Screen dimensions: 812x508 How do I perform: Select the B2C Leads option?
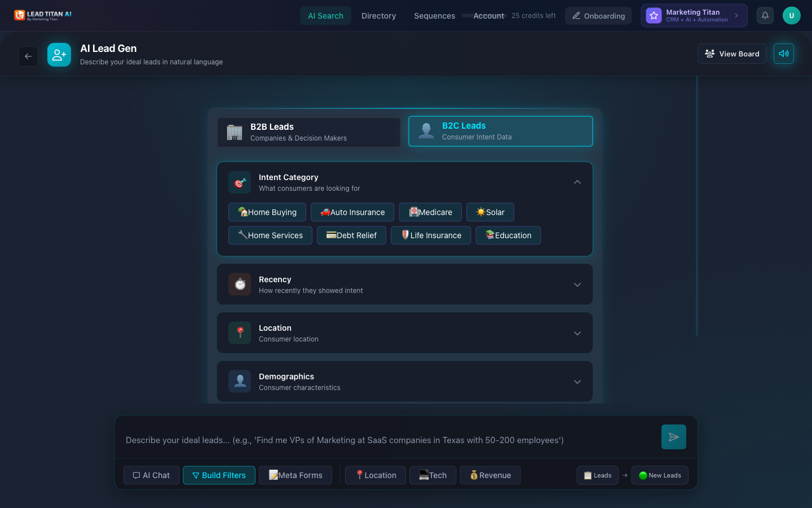point(500,131)
